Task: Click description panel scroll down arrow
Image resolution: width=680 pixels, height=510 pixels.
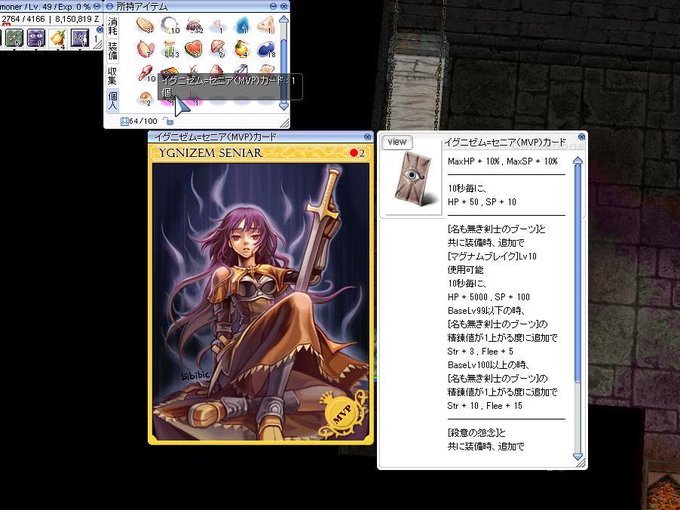Action: (x=578, y=456)
